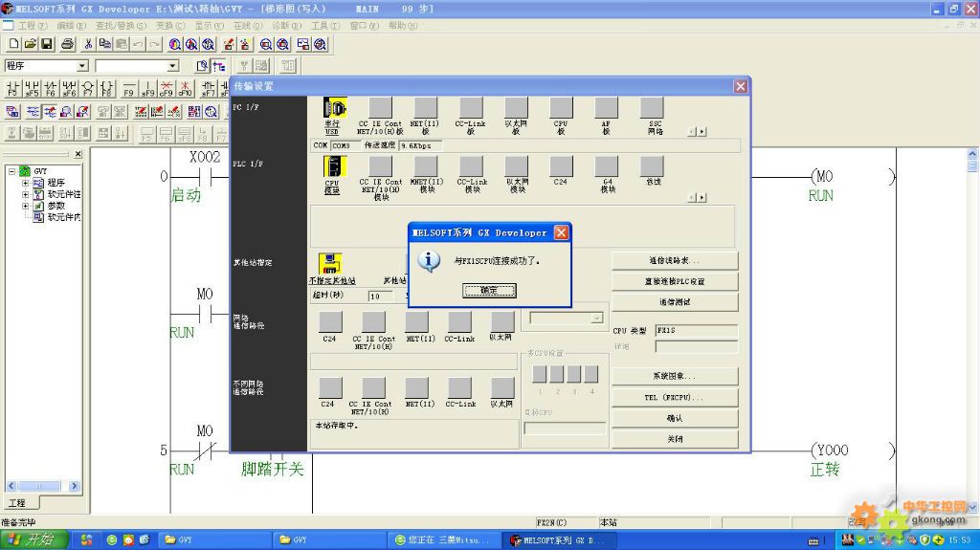The height and width of the screenshot is (550, 980).
Task: Collapse the GVY project tree root
Action: (x=11, y=170)
